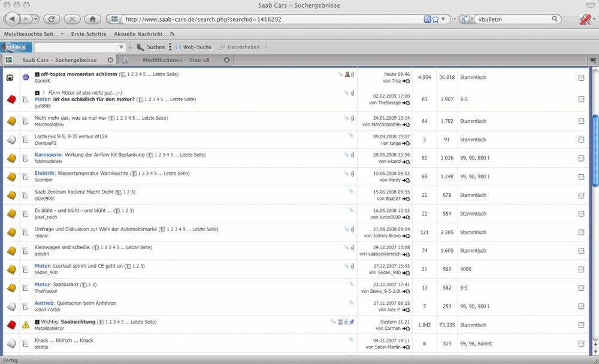Image resolution: width=599 pixels, height=364 pixels.
Task: Click the warning icon beside Saabsichtung thread
Action: 26,325
